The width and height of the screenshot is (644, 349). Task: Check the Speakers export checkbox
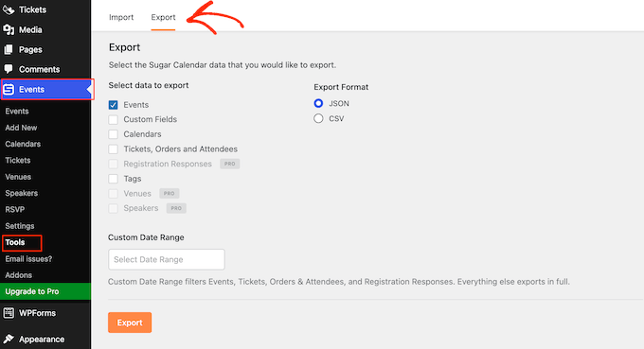[113, 208]
